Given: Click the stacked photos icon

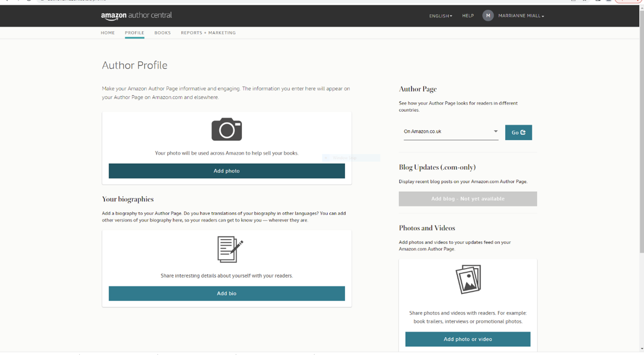Looking at the screenshot, I should [468, 279].
